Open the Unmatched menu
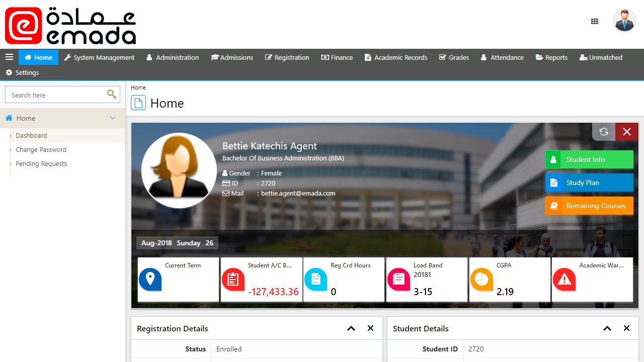 [601, 57]
